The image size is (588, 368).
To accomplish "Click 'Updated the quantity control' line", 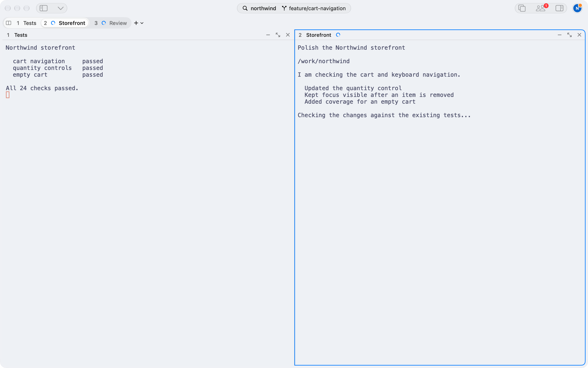I will (x=353, y=88).
